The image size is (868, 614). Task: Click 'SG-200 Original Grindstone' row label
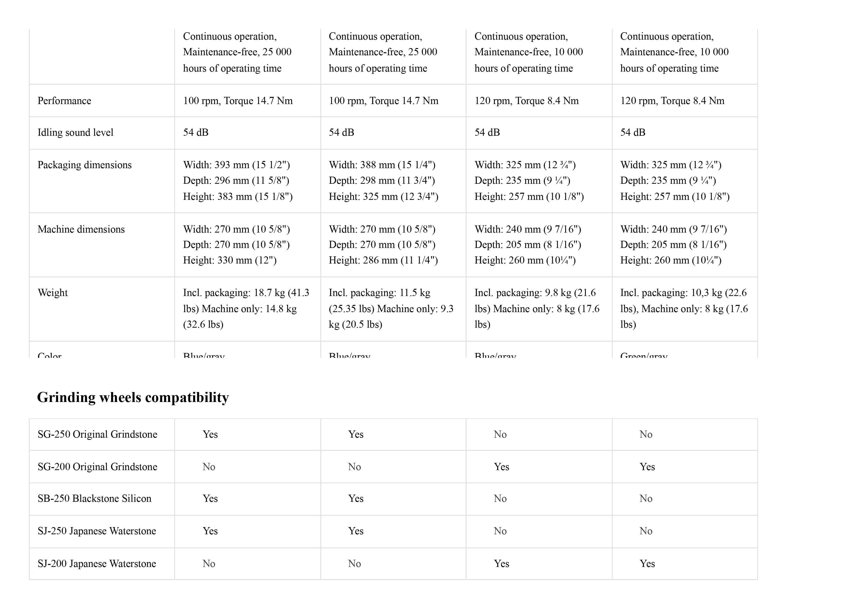pyautogui.click(x=97, y=467)
